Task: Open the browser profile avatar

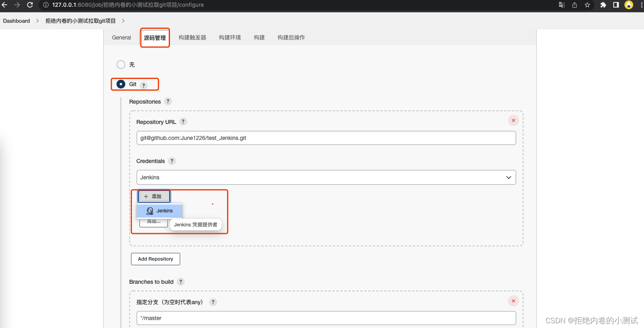Action: tap(629, 5)
